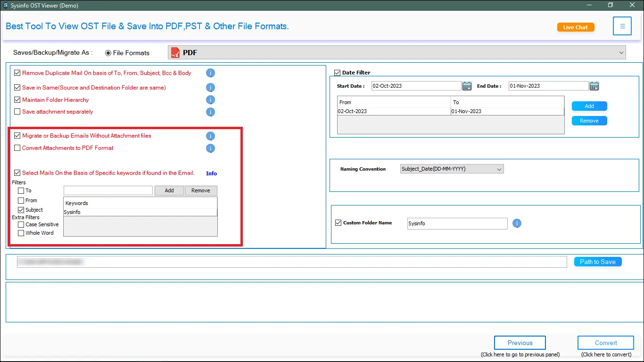Click info icon beside Remove Duplicate Mail
Screen dimensions: 644x362
(211, 73)
